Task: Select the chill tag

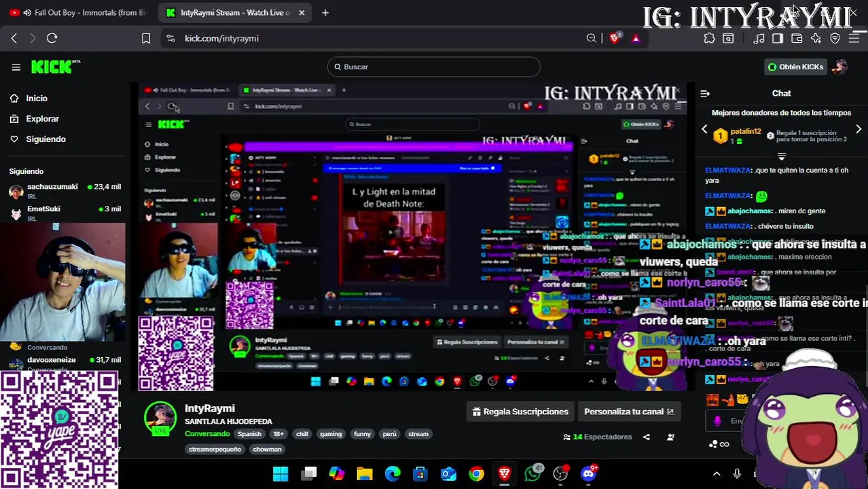Action: 302,434
